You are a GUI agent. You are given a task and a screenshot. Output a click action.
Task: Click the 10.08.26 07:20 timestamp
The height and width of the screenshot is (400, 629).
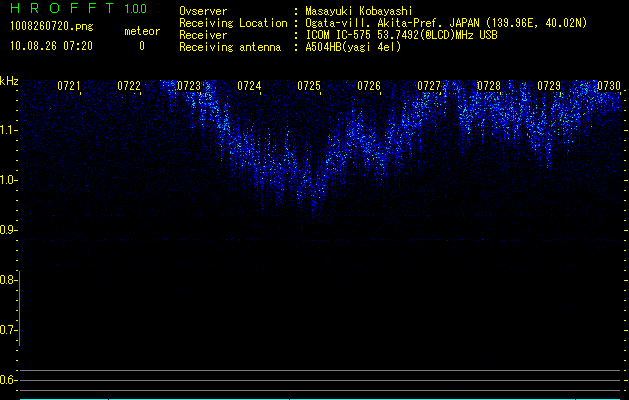click(51, 45)
